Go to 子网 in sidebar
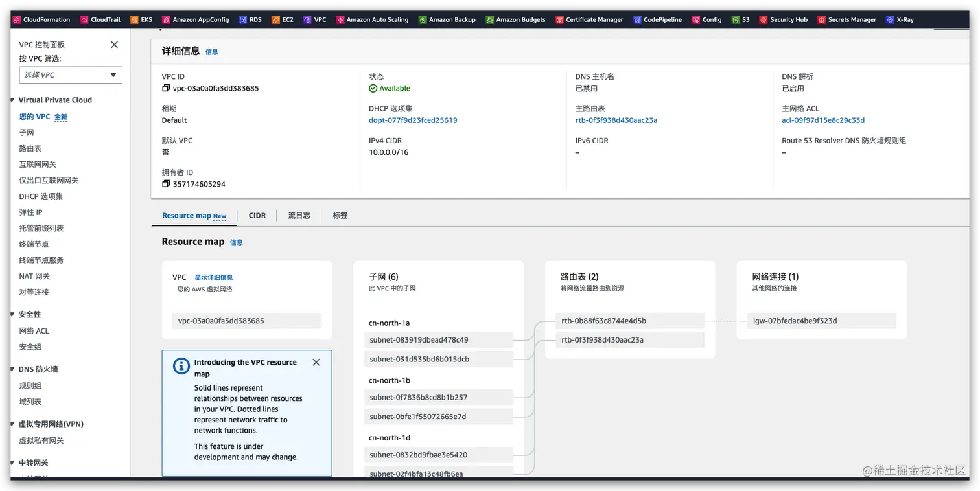This screenshot has width=980, height=491. (x=27, y=133)
